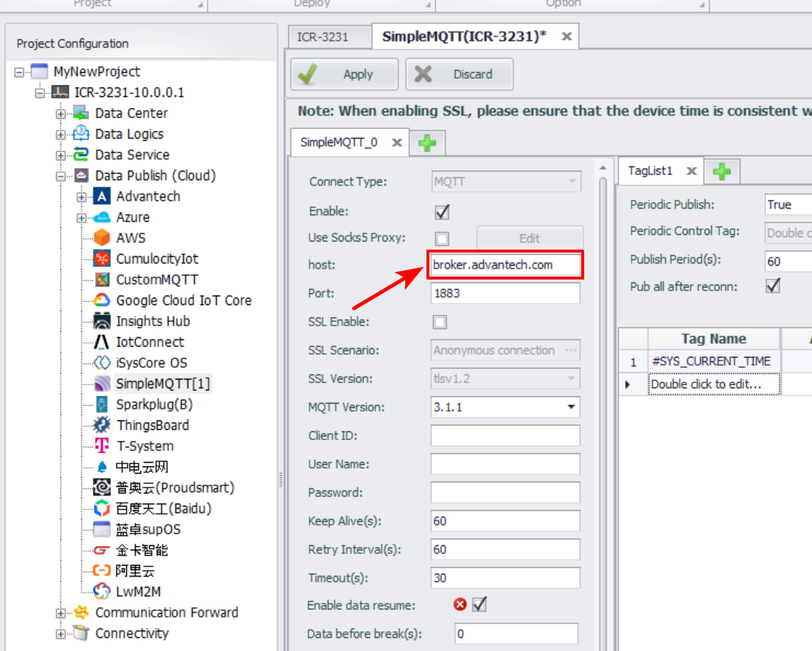The width and height of the screenshot is (812, 651).
Task: Enable the SSL Enable checkbox
Action: (440, 322)
